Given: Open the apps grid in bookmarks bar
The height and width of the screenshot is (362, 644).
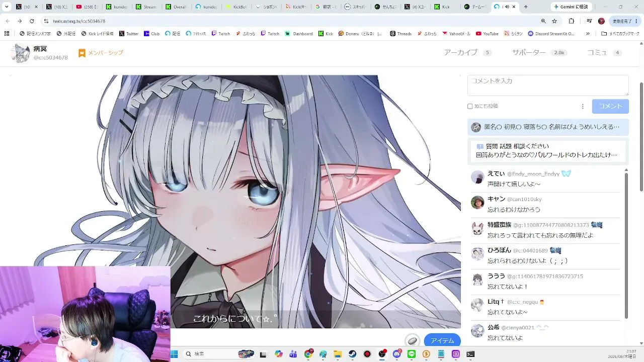Looking at the screenshot, I should (x=7, y=34).
